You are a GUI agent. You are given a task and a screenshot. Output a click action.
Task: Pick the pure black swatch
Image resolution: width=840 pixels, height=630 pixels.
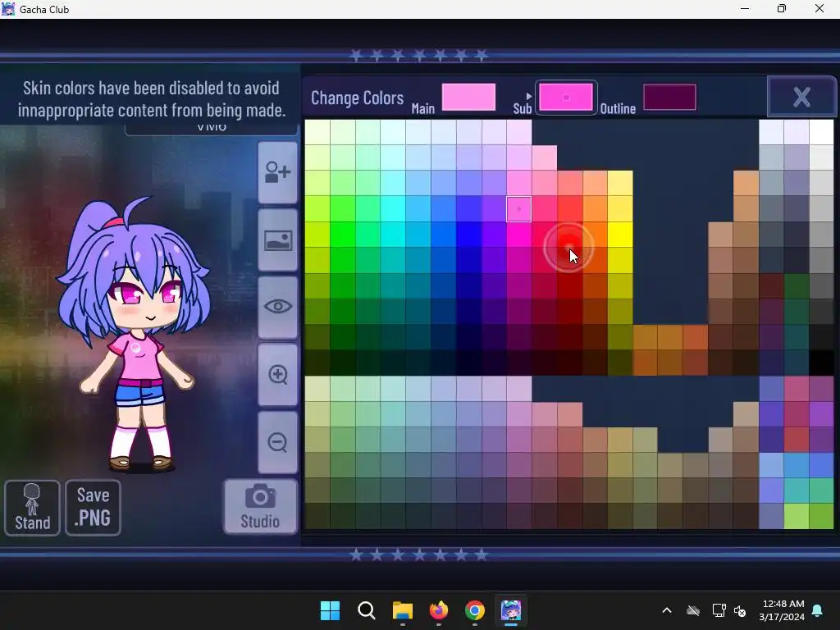(x=821, y=362)
